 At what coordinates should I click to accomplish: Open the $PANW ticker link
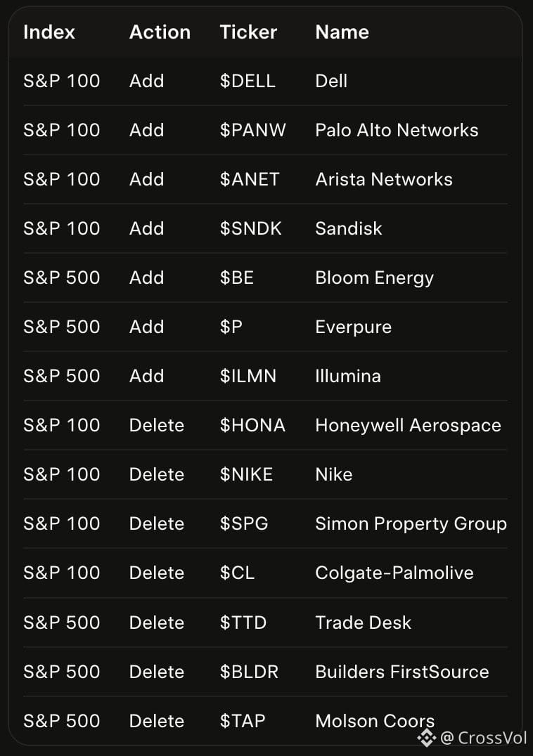(252, 130)
